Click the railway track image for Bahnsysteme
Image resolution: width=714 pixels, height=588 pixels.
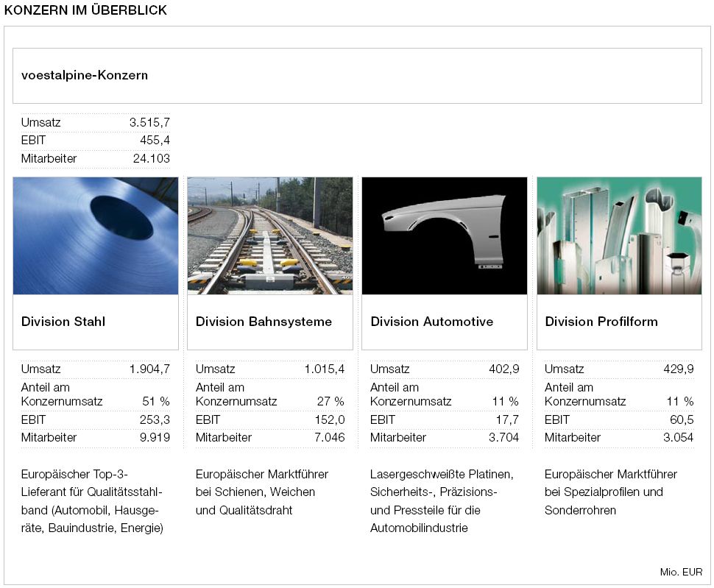click(x=270, y=235)
